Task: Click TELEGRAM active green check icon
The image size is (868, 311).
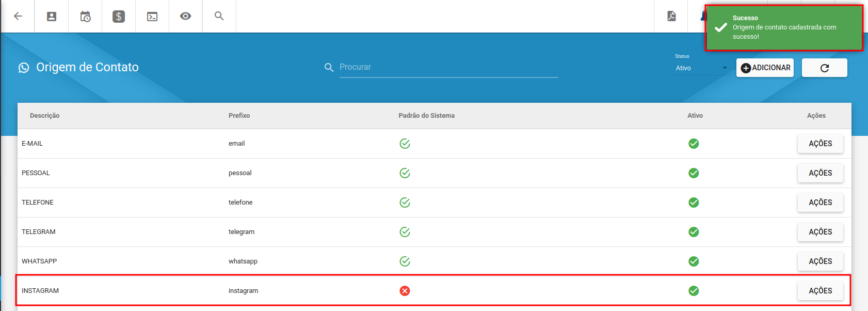Action: (x=694, y=232)
